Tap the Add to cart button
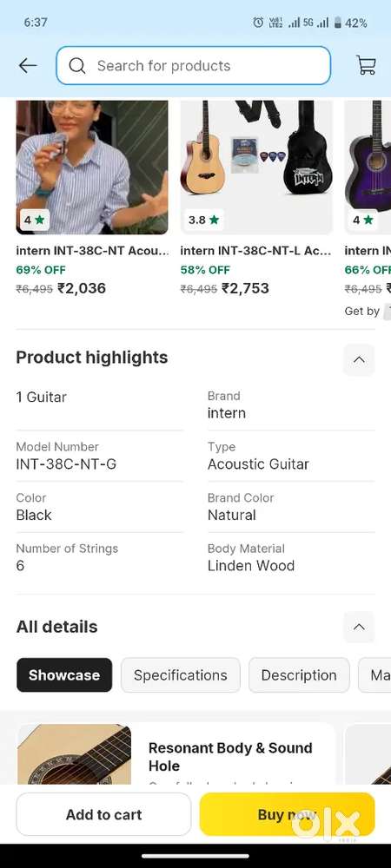 [103, 814]
